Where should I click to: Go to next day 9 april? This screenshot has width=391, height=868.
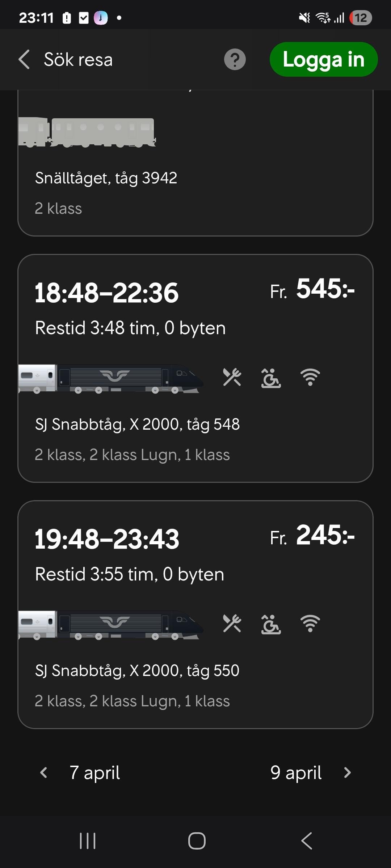click(x=296, y=773)
